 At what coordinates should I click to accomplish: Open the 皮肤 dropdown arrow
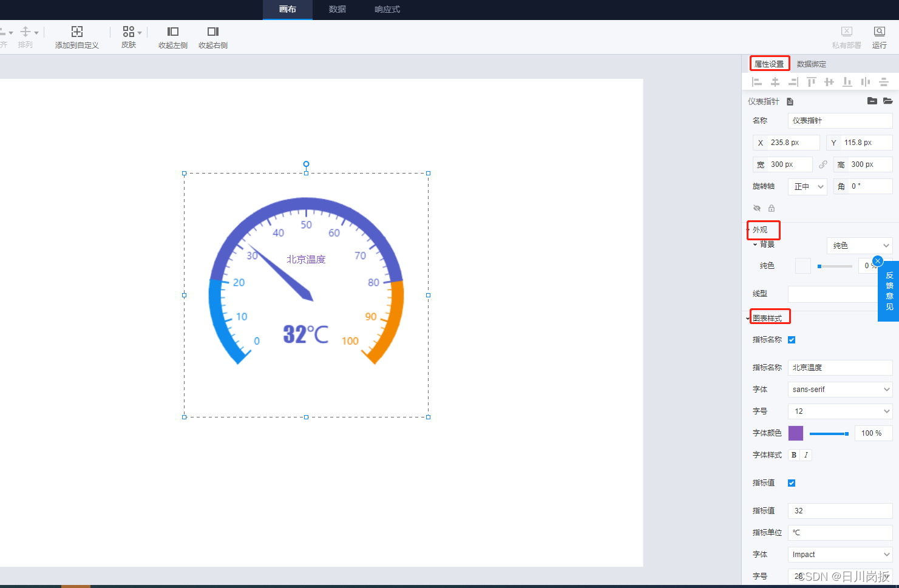coord(140,33)
